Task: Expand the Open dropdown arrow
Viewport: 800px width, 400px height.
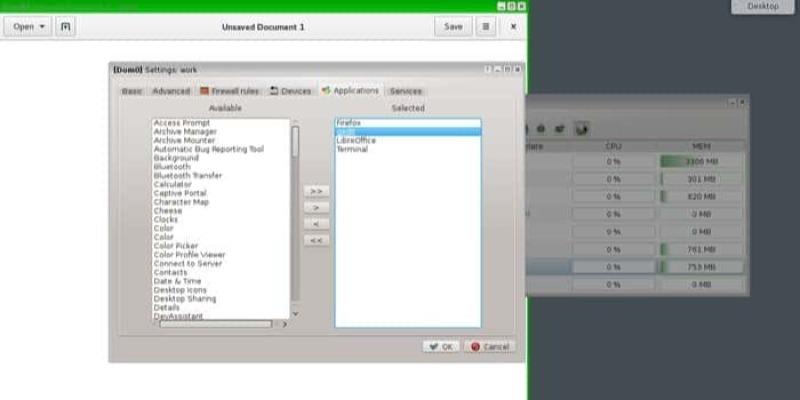Action: click(x=42, y=27)
